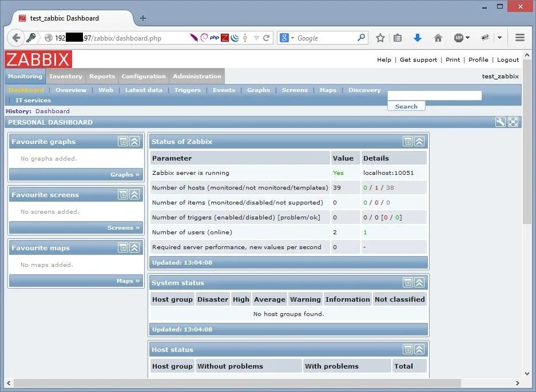Select the Events submenu

coord(224,90)
